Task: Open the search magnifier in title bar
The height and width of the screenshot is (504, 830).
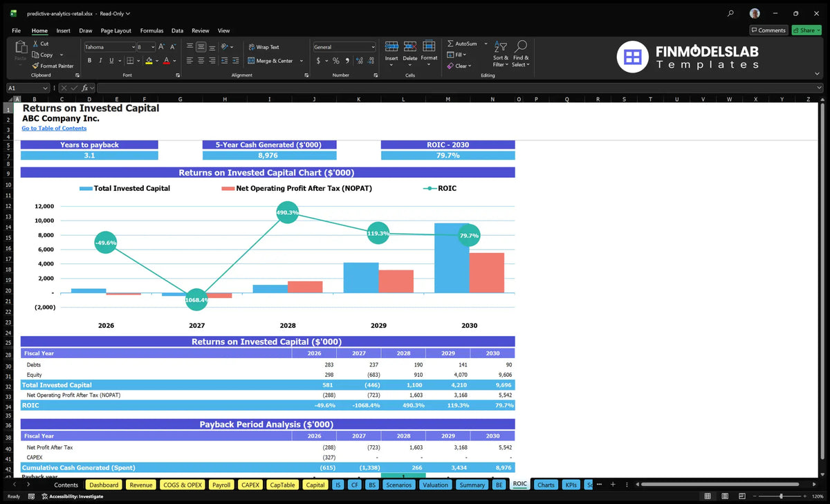Action: click(731, 13)
